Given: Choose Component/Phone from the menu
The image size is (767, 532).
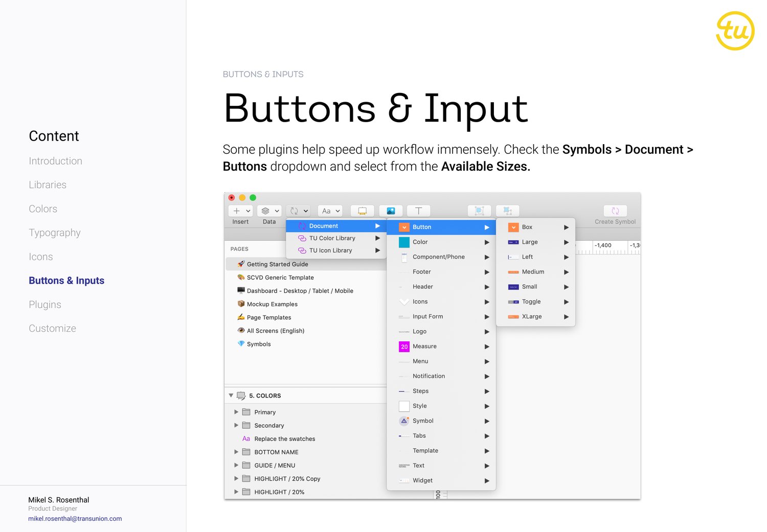Looking at the screenshot, I should [x=441, y=257].
